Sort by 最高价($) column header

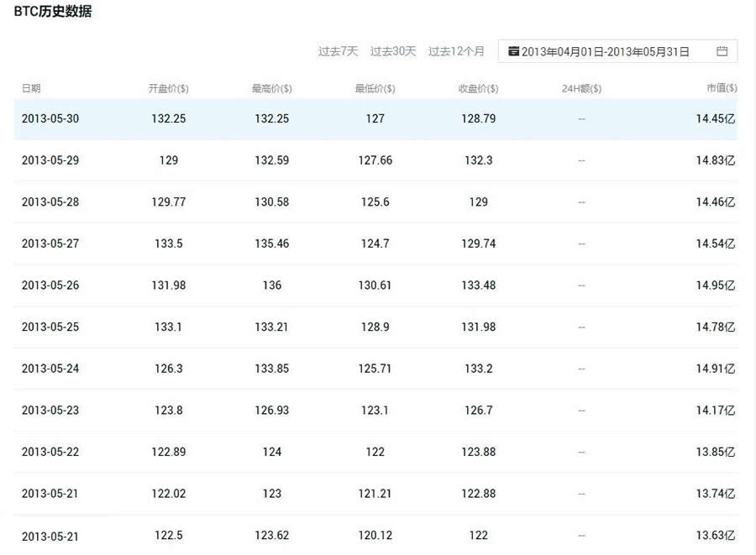click(x=272, y=88)
